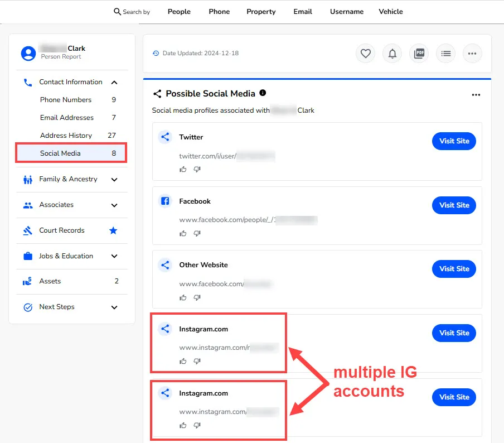Screen dimensions: 504x443
Task: Click the Other Website share icon
Action: 165,265
